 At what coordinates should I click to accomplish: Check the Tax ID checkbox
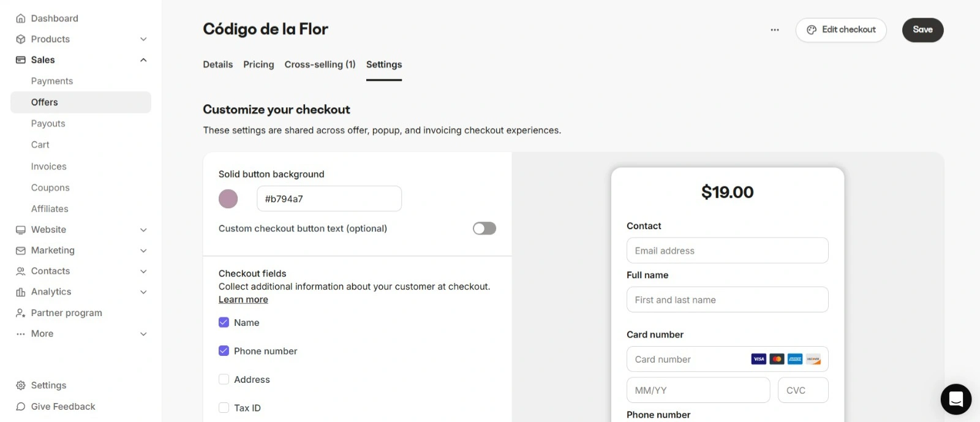pyautogui.click(x=224, y=408)
